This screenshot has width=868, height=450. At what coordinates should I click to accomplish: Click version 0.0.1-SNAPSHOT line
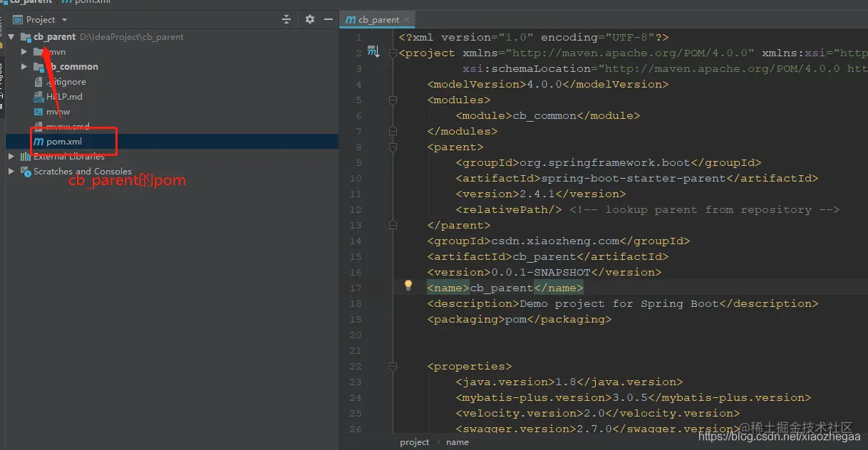[x=544, y=272]
